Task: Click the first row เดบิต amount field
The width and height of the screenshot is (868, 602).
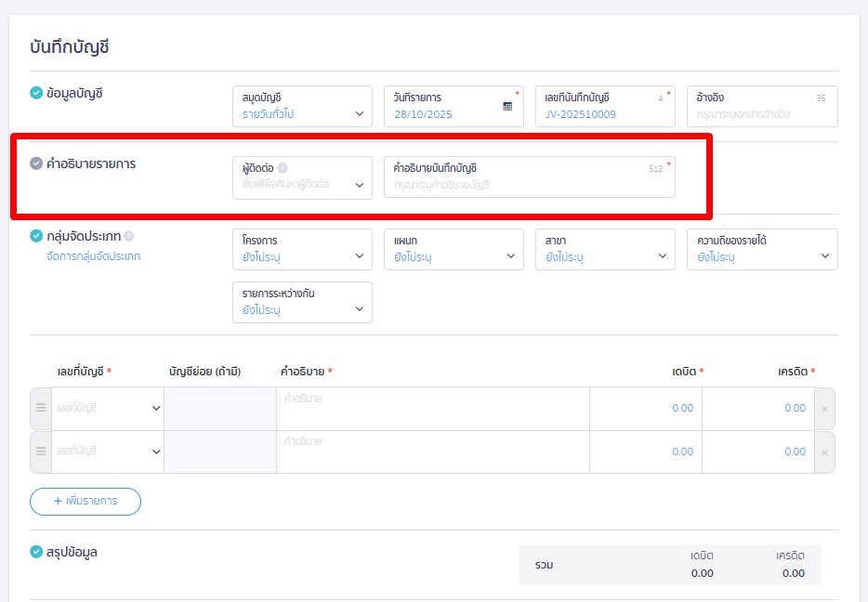Action: pyautogui.click(x=646, y=408)
